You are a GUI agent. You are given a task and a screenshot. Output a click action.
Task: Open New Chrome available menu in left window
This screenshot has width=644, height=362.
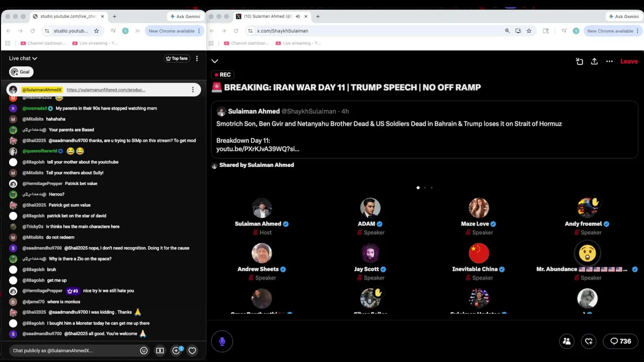click(x=175, y=31)
